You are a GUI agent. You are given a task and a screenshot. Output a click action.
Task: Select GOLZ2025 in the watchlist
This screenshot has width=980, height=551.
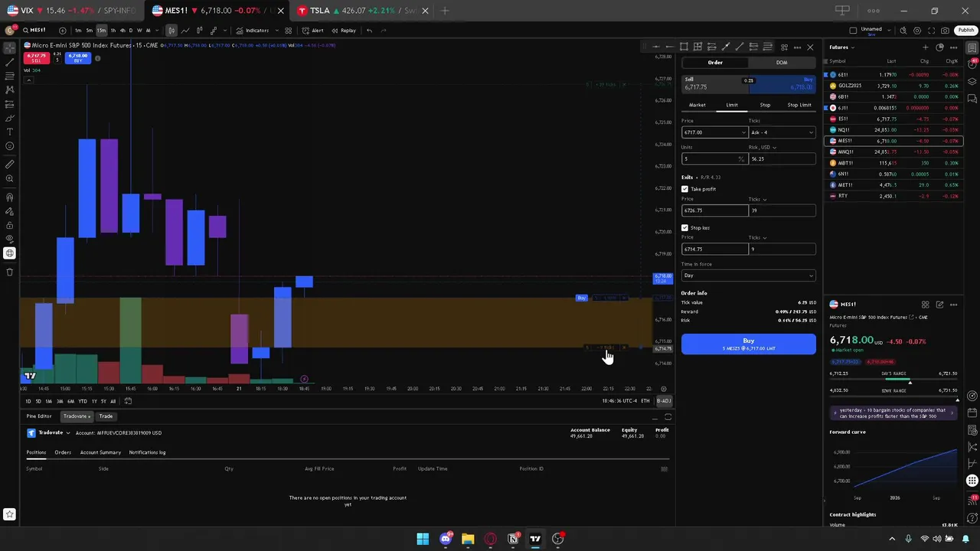click(893, 86)
